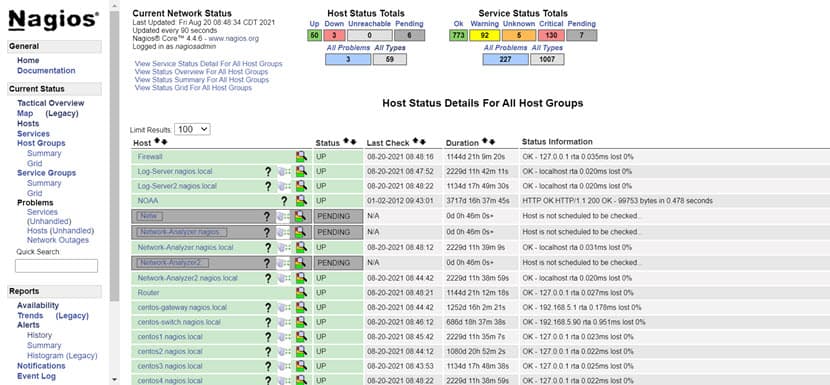Open Availability report in sidebar

38,306
